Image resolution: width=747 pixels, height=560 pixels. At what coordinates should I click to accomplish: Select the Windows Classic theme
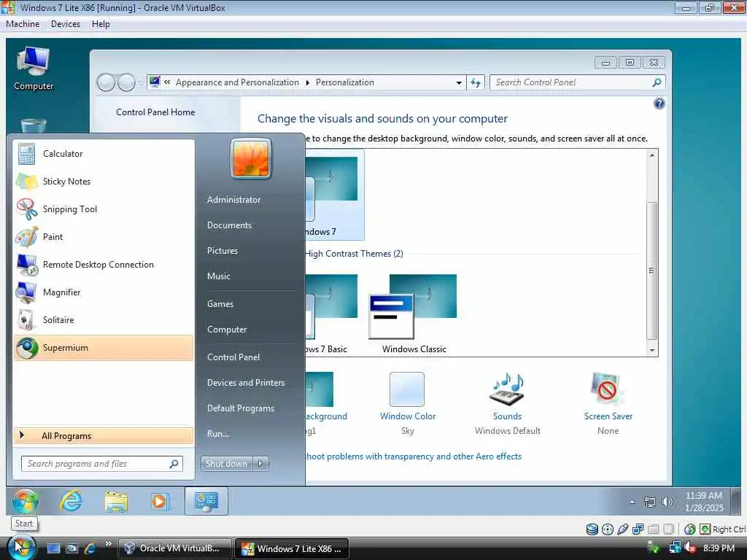414,314
